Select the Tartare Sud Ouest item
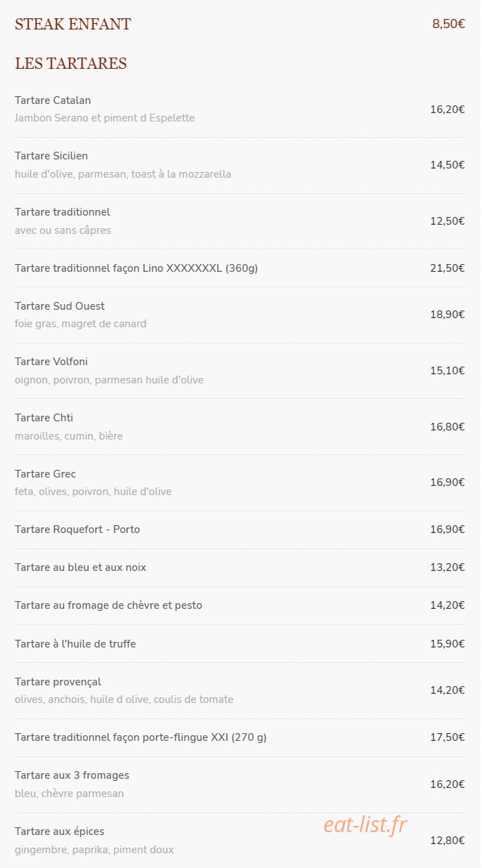 point(240,315)
